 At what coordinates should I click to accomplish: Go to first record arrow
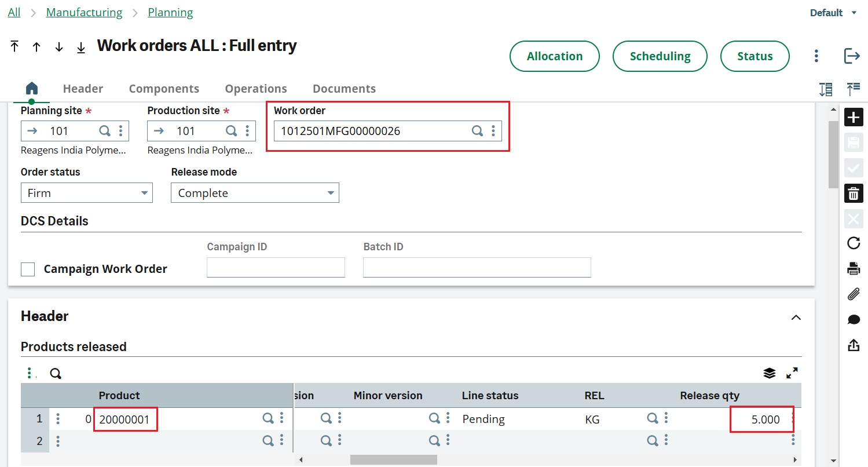pos(14,47)
